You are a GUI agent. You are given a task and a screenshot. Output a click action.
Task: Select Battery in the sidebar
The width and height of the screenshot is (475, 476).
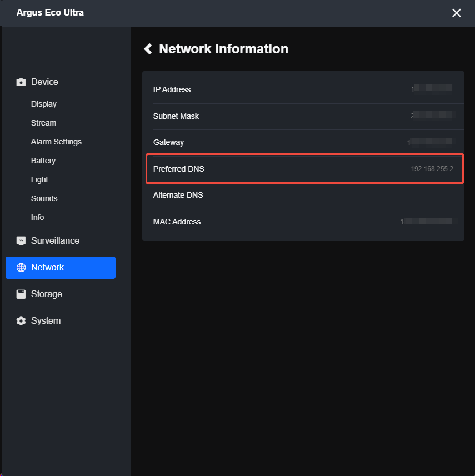pyautogui.click(x=43, y=161)
